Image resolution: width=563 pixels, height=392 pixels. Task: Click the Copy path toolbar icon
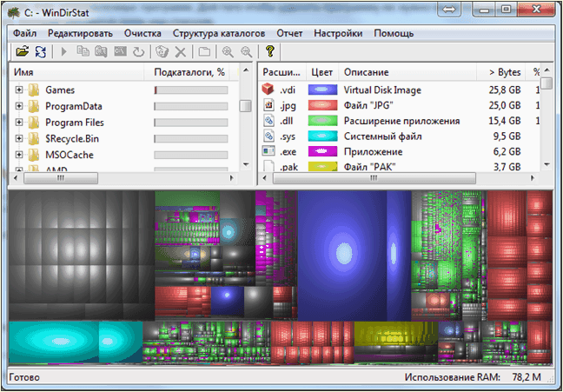click(x=83, y=52)
